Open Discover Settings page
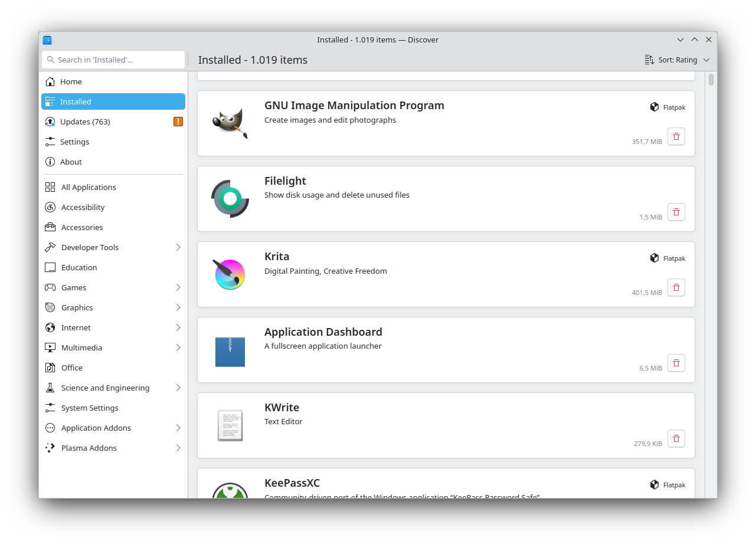Screen dimensions: 756x544 (x=113, y=142)
